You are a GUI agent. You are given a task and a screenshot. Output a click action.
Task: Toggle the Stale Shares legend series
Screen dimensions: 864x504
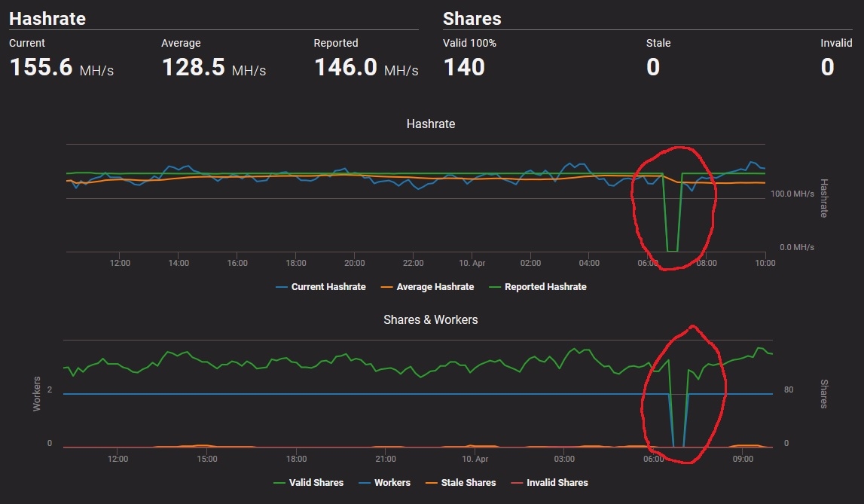click(461, 482)
